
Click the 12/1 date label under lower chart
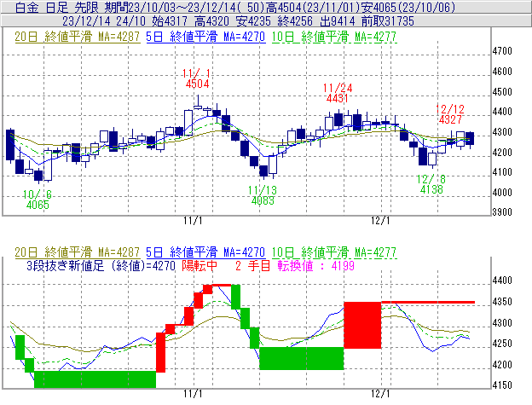coord(380,394)
